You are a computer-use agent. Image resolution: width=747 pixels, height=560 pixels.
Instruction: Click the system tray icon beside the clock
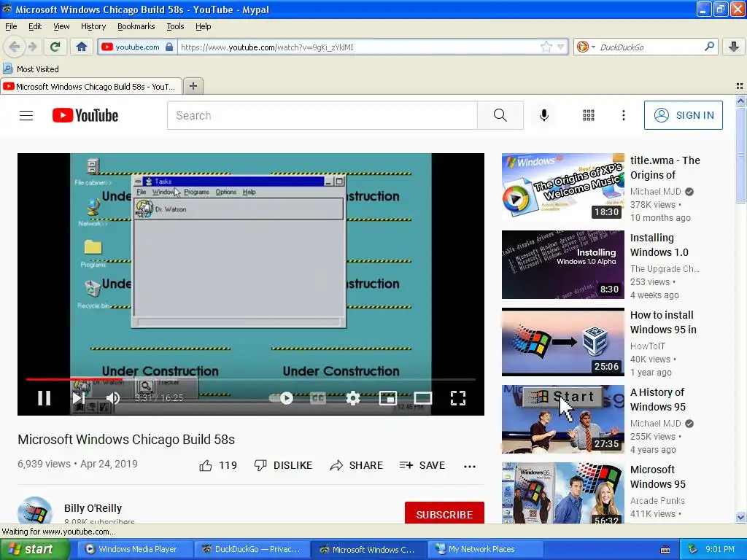[693, 549]
